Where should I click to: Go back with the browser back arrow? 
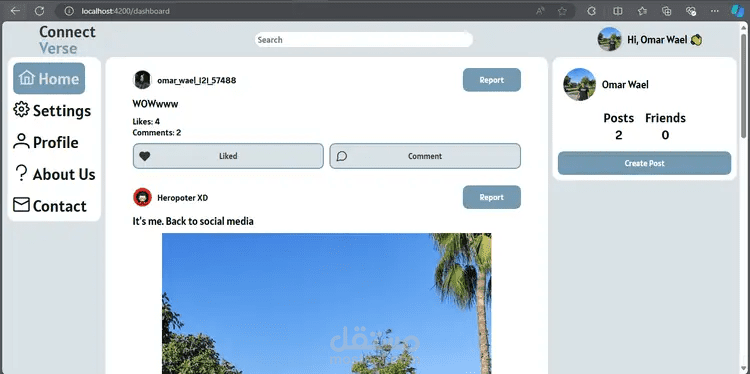click(15, 11)
